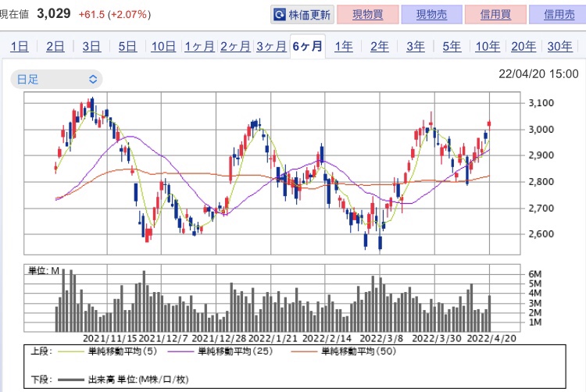Select the 10年 period tab
The height and width of the screenshot is (392, 586).
488,46
